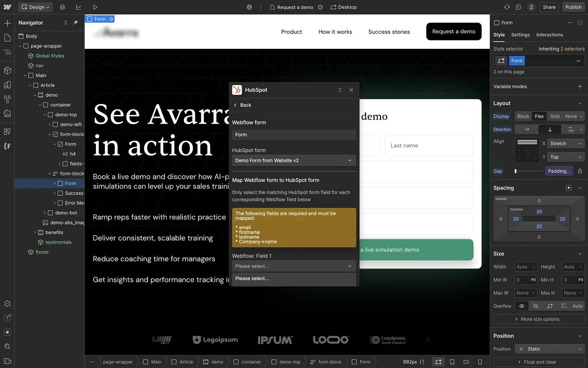The width and height of the screenshot is (588, 368).
Task: Select testimonials in the Navigator
Action: pos(58,242)
